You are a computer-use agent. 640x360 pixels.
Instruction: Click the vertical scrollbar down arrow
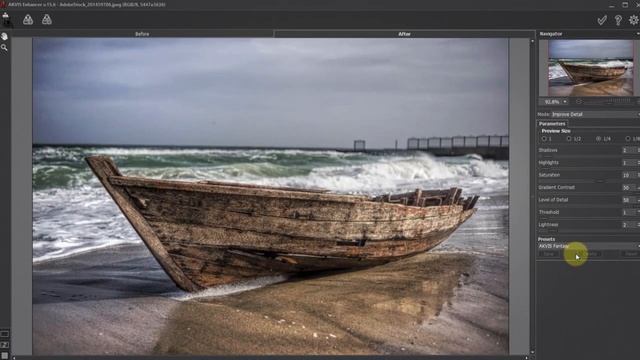point(532,352)
